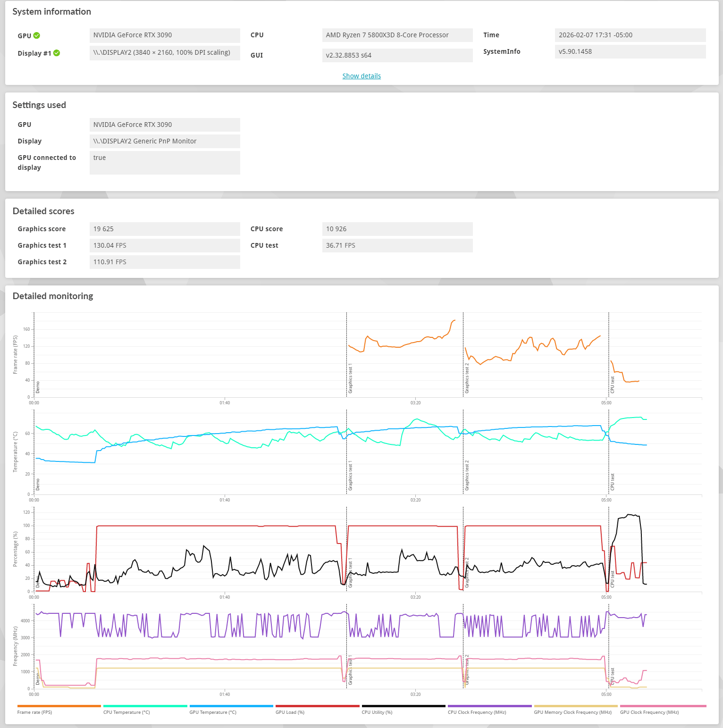Image resolution: width=723 pixels, height=728 pixels.
Task: Click the GPU connected to display value true
Action: (x=165, y=163)
